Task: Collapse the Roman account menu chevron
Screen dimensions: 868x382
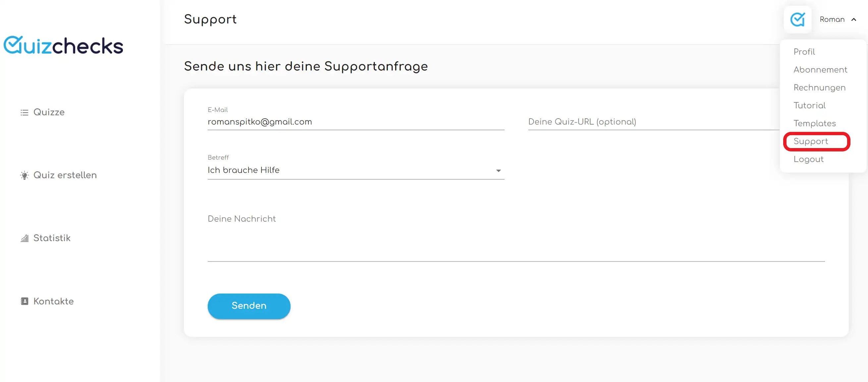Action: pos(854,19)
